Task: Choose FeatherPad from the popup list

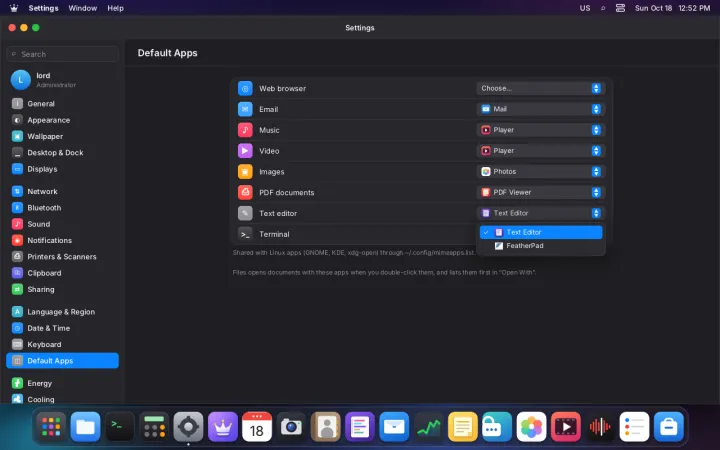Action: [541, 246]
